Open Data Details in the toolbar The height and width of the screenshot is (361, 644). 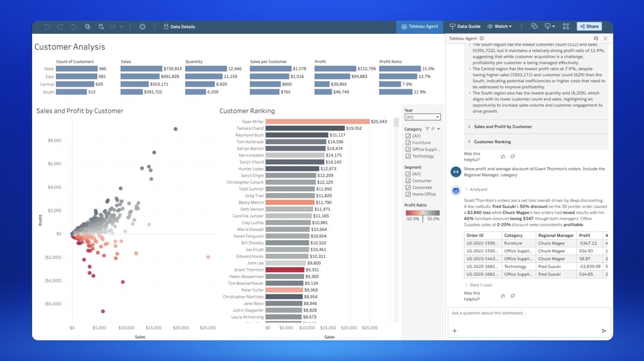179,26
